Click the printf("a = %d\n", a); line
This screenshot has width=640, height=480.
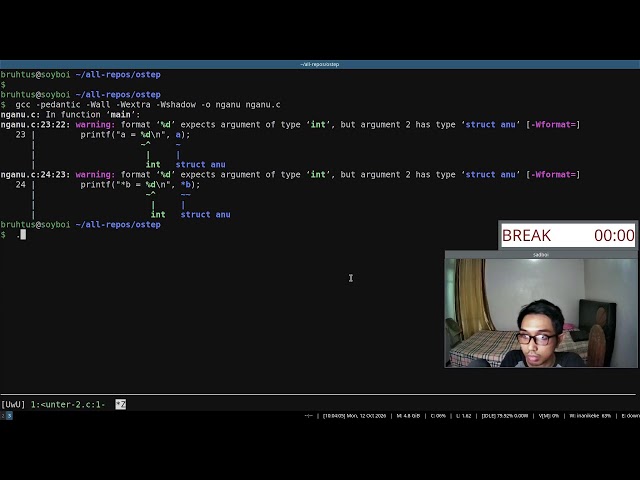coord(135,135)
